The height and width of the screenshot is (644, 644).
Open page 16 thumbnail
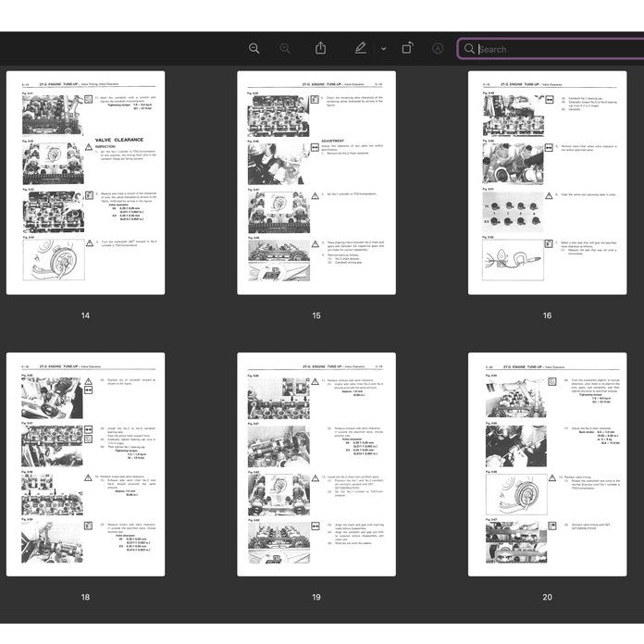coord(547,183)
